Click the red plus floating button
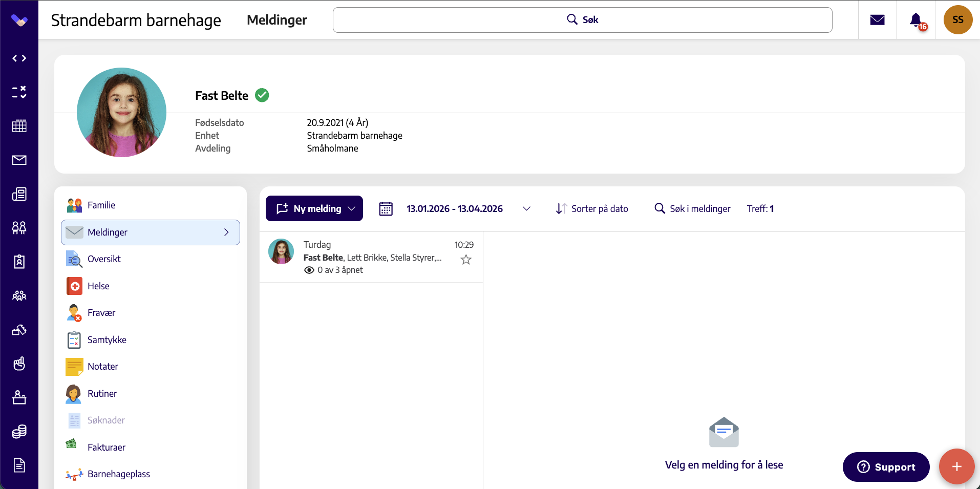Image resolution: width=980 pixels, height=489 pixels. click(956, 466)
